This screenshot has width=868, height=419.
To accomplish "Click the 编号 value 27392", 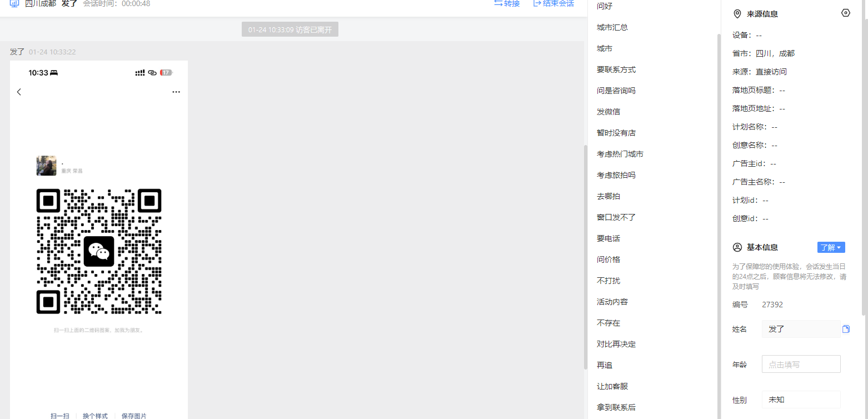I will (772, 305).
